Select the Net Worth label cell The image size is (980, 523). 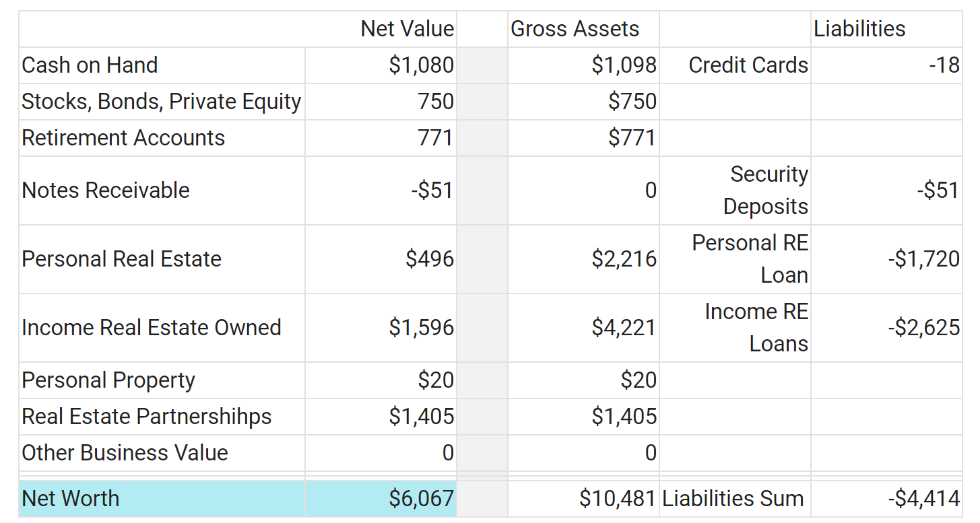pyautogui.click(x=162, y=499)
